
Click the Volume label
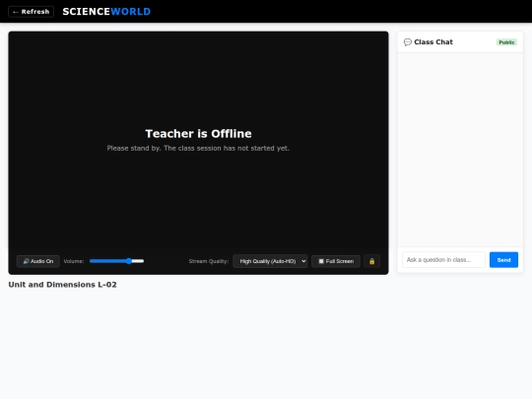pyautogui.click(x=74, y=261)
